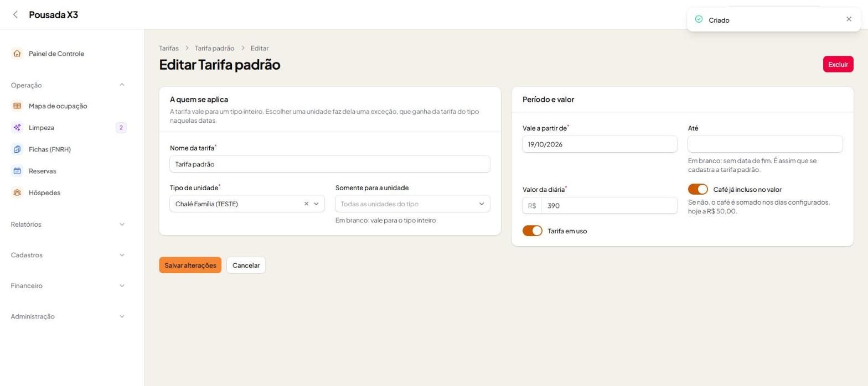Toggle the Tarifa em uso switch
This screenshot has width=868, height=386.
532,231
